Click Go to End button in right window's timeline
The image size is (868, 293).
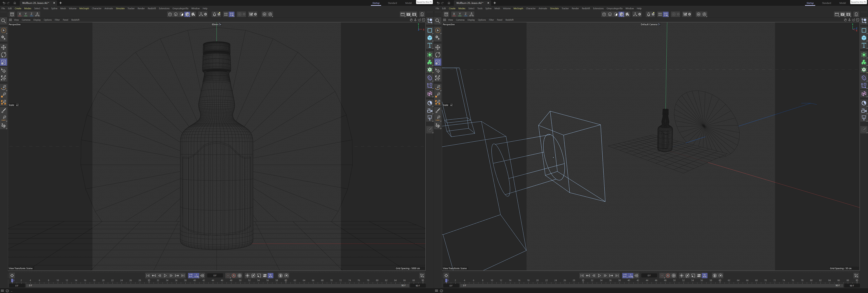tap(617, 275)
